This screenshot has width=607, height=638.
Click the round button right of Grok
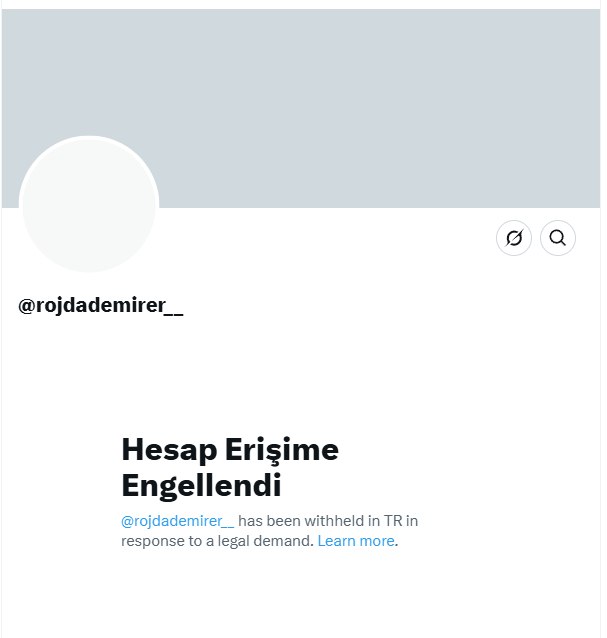[x=557, y=238]
